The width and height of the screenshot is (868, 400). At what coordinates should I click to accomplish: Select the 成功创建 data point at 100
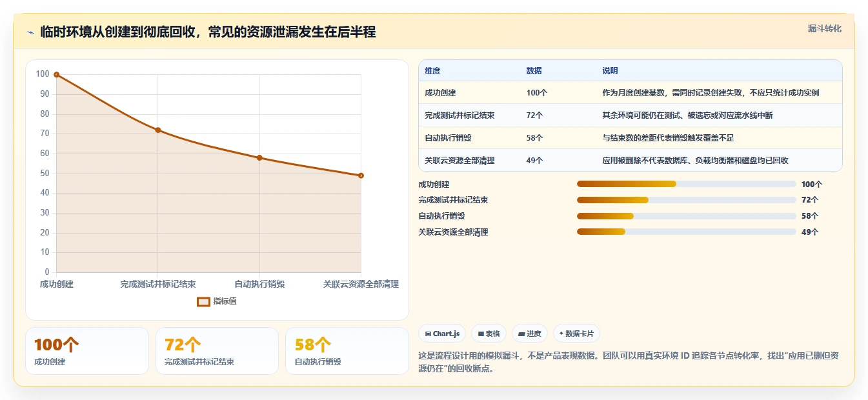[x=57, y=75]
